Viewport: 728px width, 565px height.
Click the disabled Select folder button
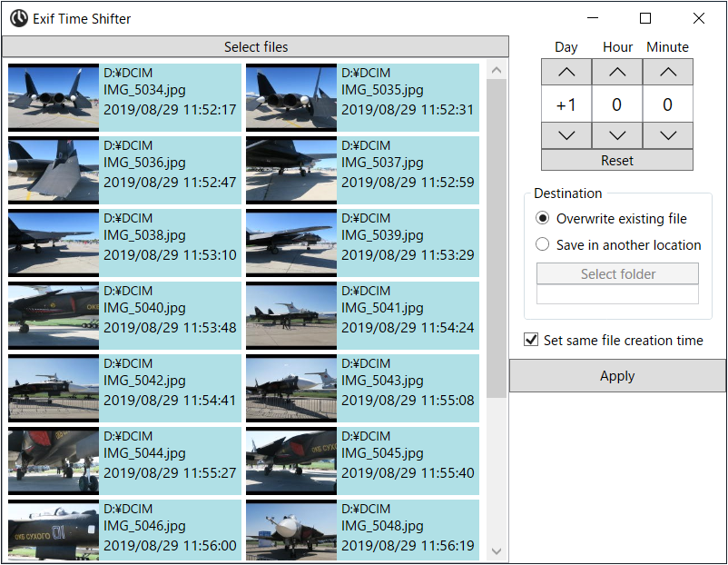click(617, 273)
